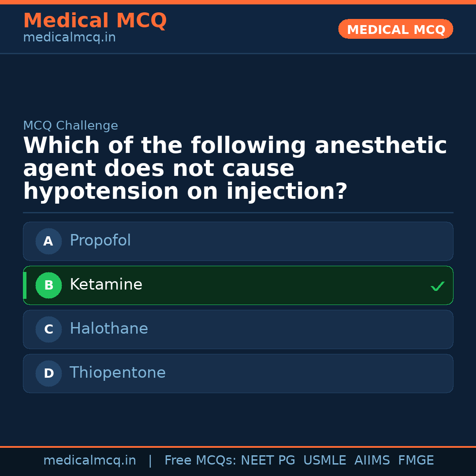
Task: Click the MCQ Challenge label
Action: [x=71, y=126]
